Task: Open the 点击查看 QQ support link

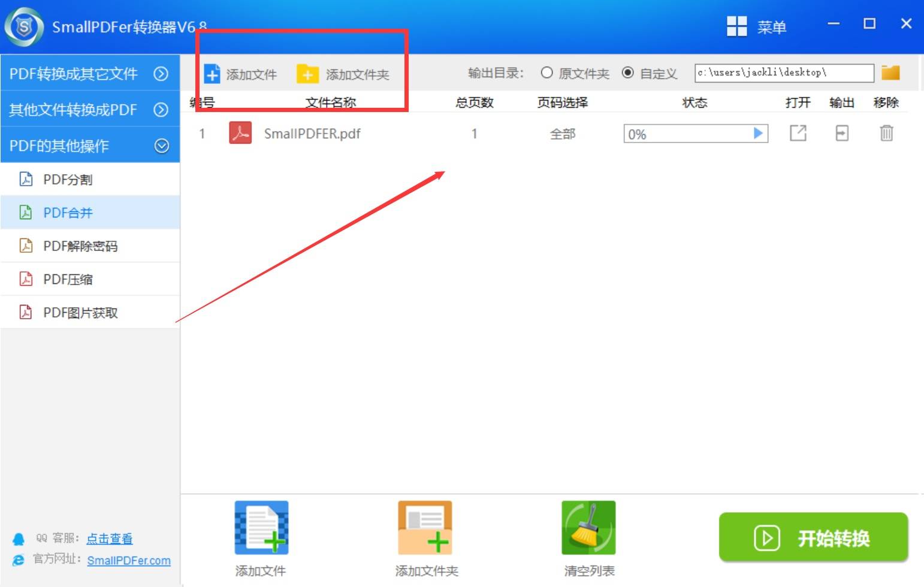Action: [109, 538]
